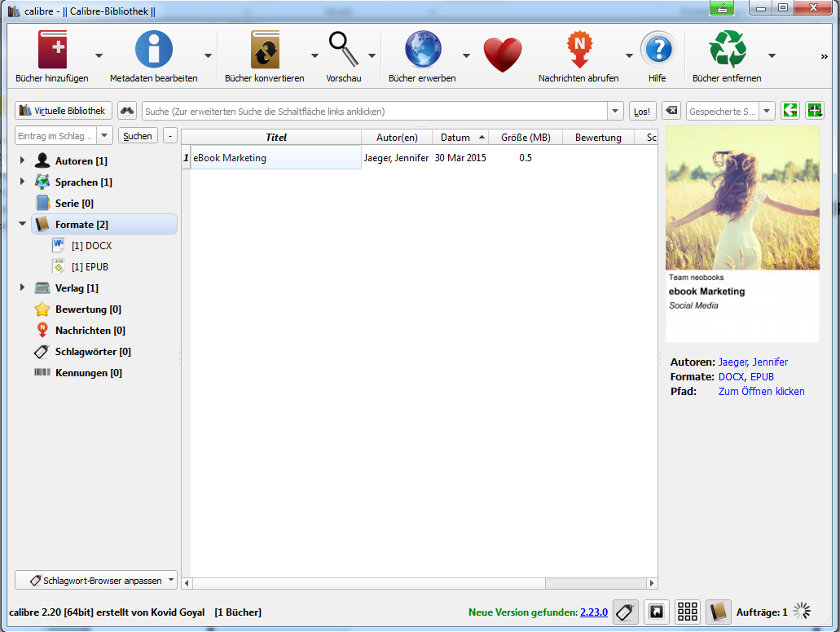Viewport: 840px width, 632px height.
Task: Click into the main search input field
Action: 375,111
